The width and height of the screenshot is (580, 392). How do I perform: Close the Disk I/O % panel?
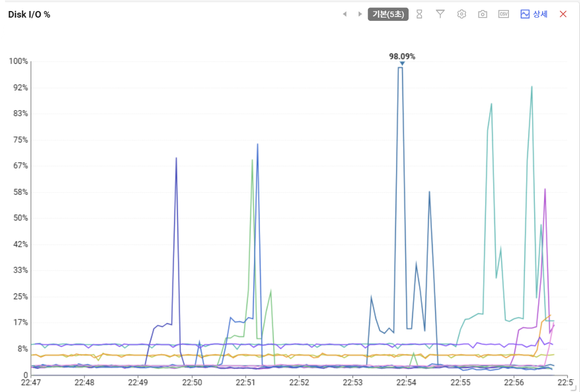click(x=563, y=14)
